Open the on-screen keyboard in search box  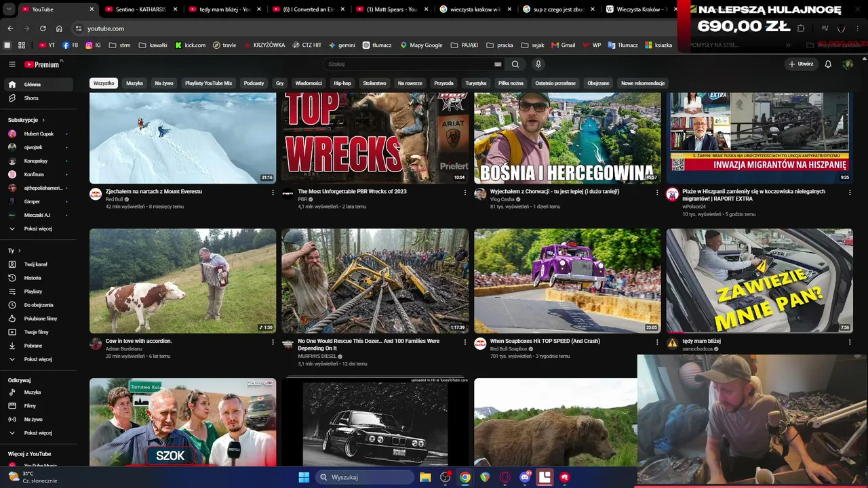(x=498, y=64)
